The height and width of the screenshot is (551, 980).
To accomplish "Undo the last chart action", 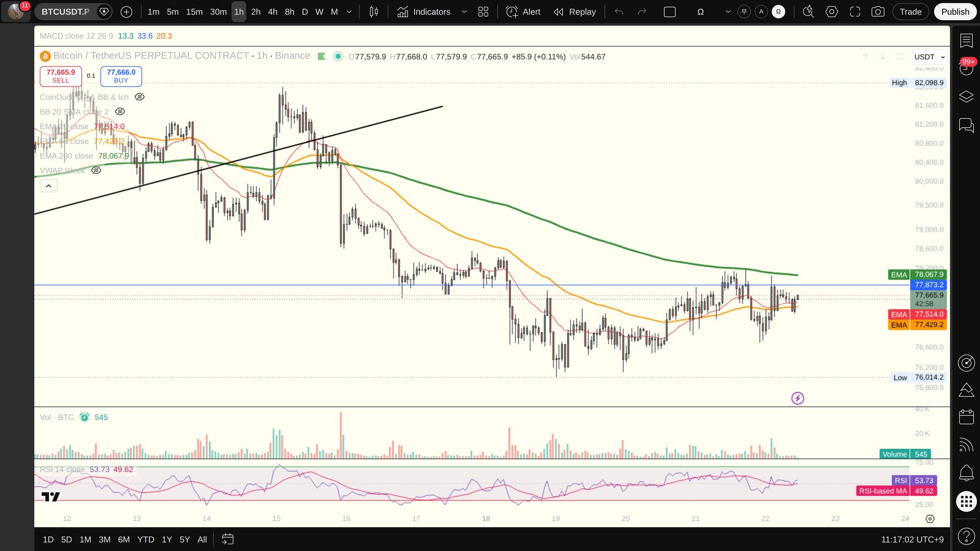I will click(x=619, y=12).
